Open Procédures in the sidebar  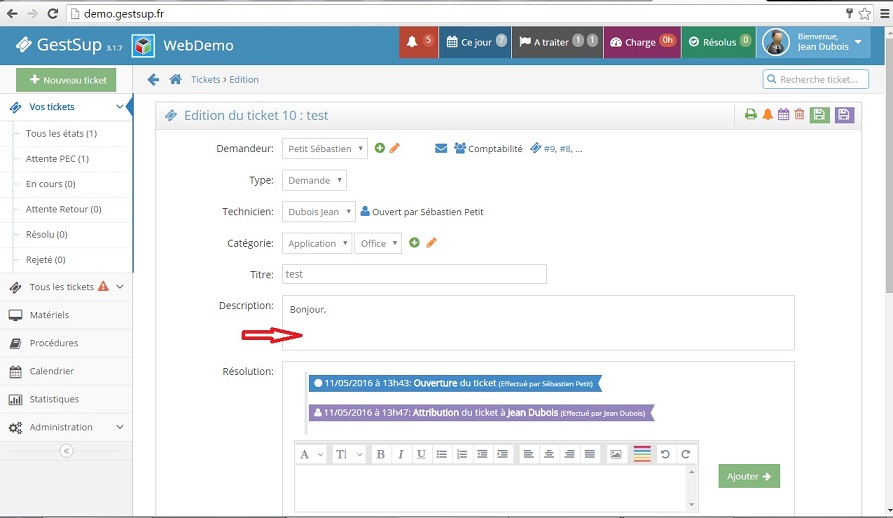[x=66, y=343]
